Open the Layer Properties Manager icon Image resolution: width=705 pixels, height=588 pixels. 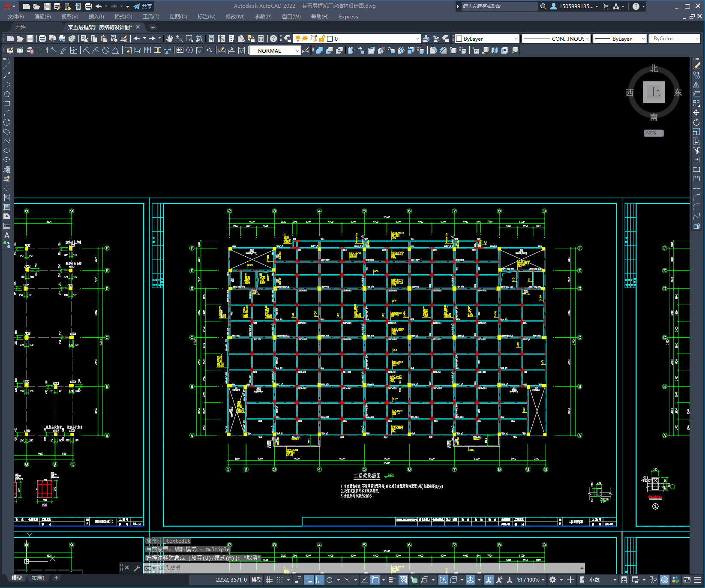tap(288, 39)
